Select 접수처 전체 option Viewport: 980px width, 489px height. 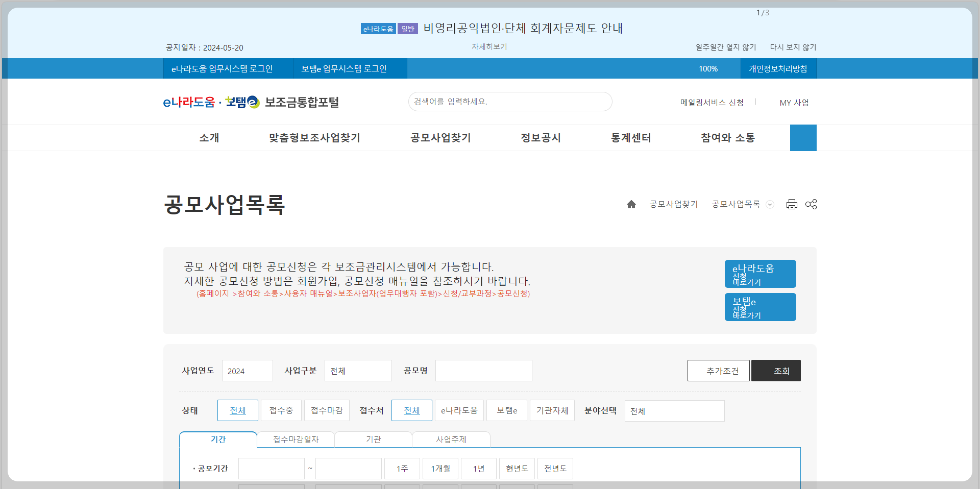[x=412, y=410]
